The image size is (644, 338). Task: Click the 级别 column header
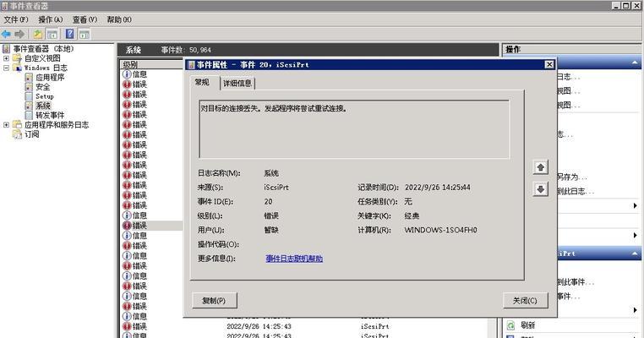152,64
